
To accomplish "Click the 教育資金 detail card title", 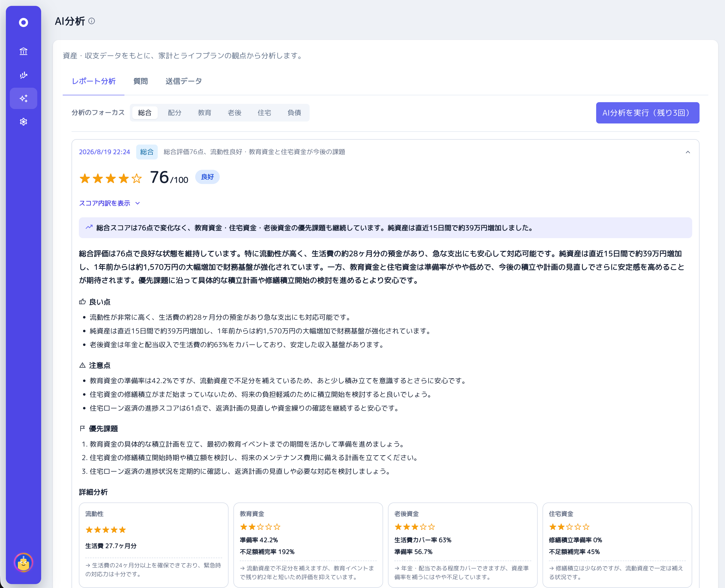I will pyautogui.click(x=252, y=514).
